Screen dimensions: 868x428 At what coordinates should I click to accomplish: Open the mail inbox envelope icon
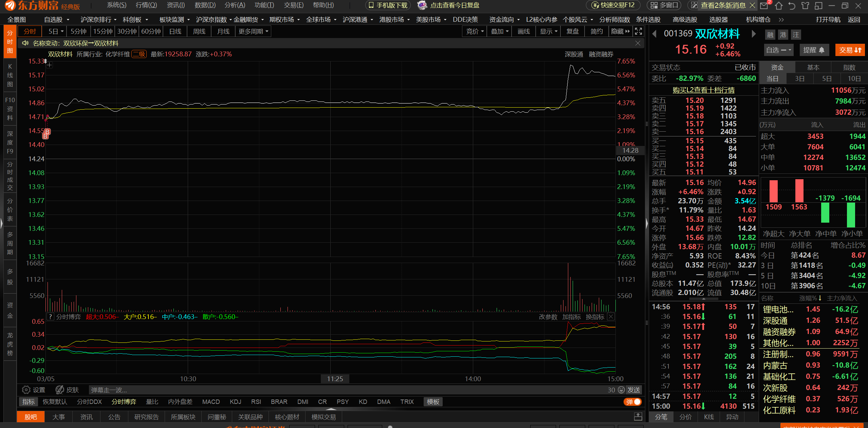click(764, 5)
